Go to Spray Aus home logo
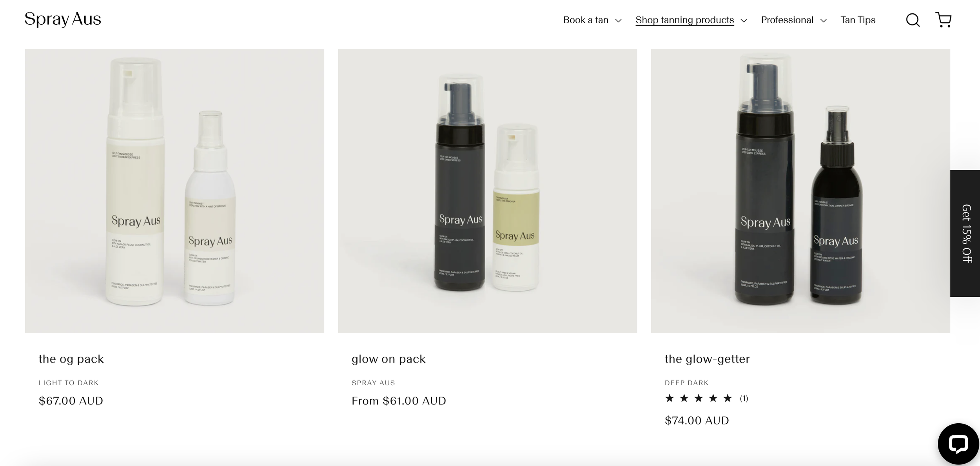 [63, 19]
